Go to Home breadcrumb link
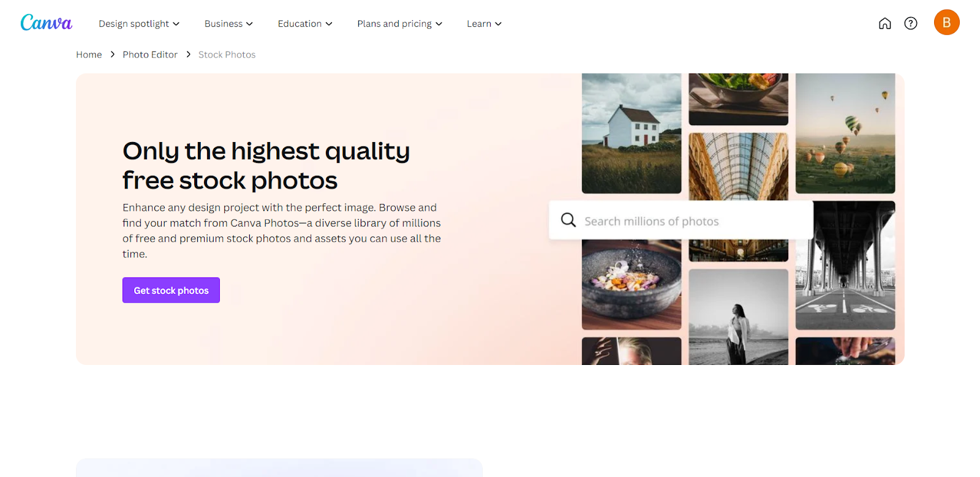This screenshot has height=477, width=980. tap(89, 54)
